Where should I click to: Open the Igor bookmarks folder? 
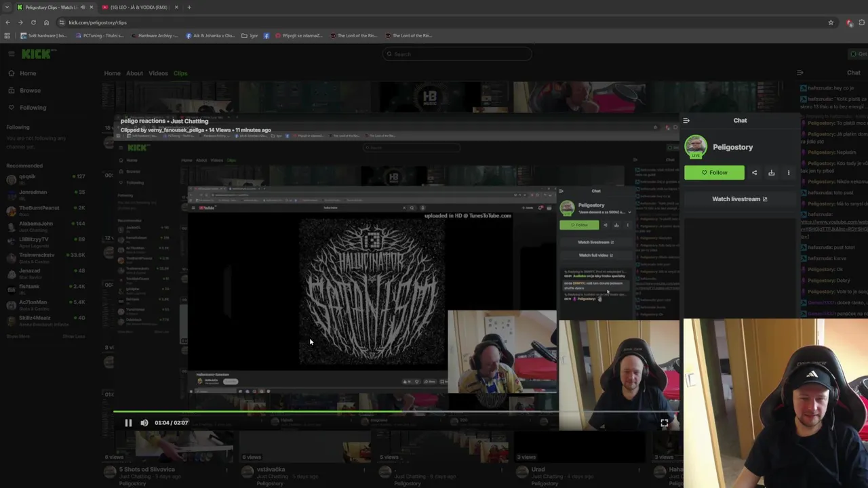(250, 36)
